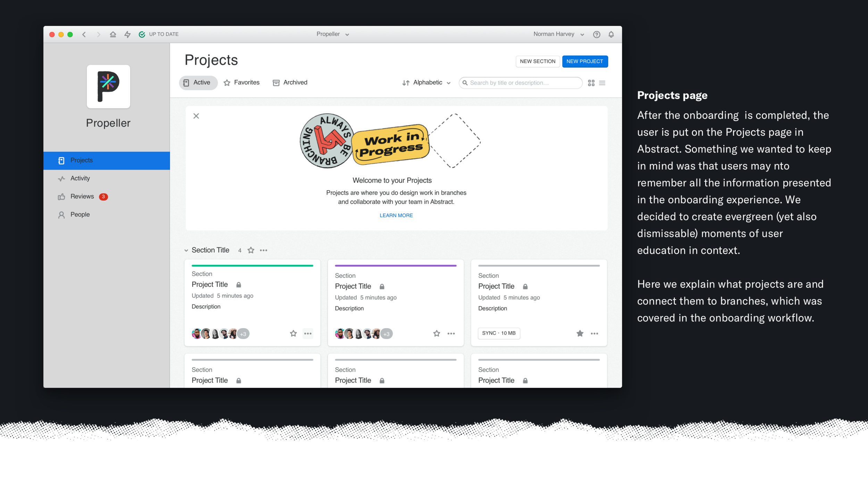Unfavorite the third project card's filled star

[580, 334]
